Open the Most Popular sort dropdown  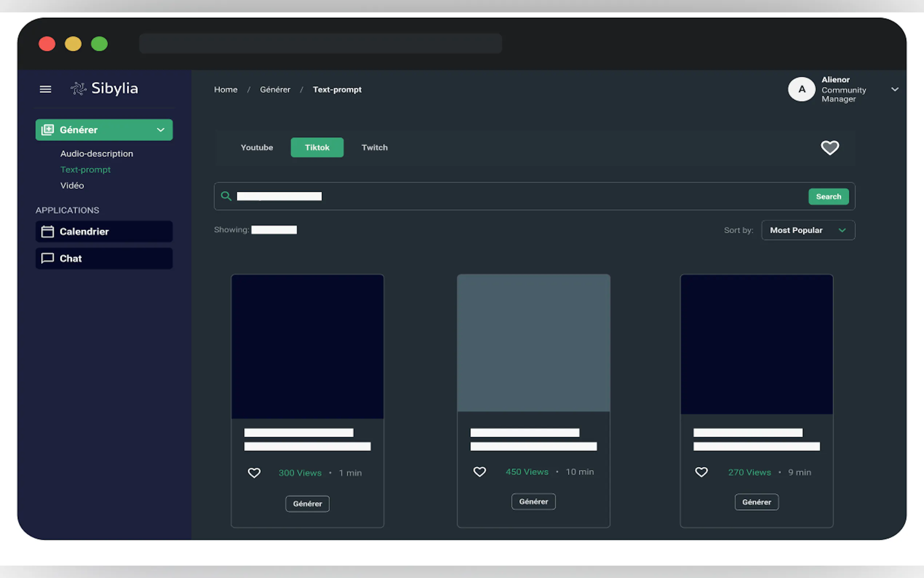click(808, 230)
